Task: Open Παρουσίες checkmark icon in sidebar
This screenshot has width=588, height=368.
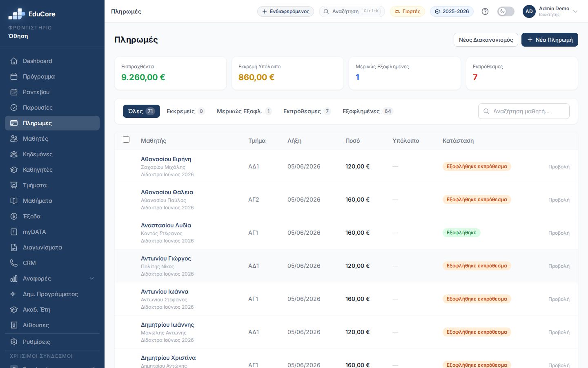Action: [x=14, y=108]
